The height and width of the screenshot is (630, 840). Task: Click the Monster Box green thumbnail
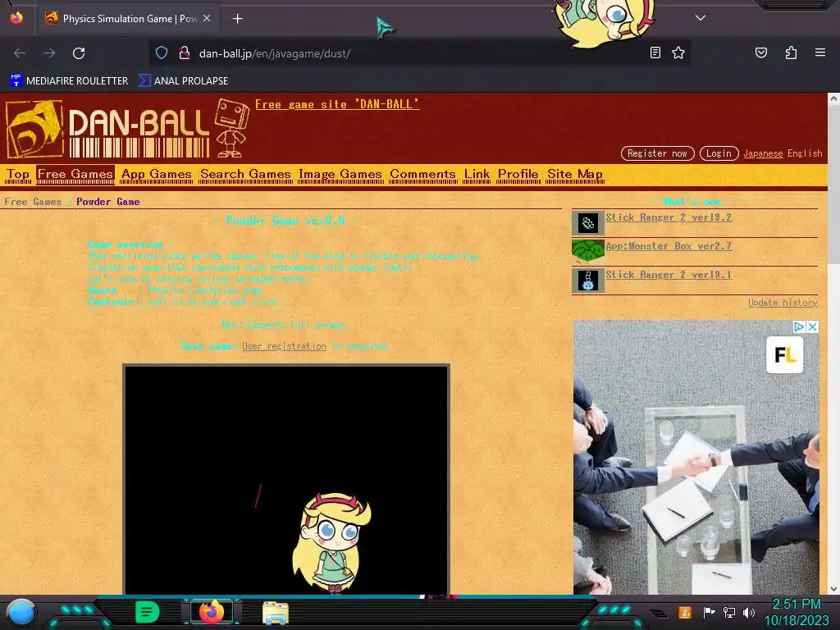click(587, 251)
